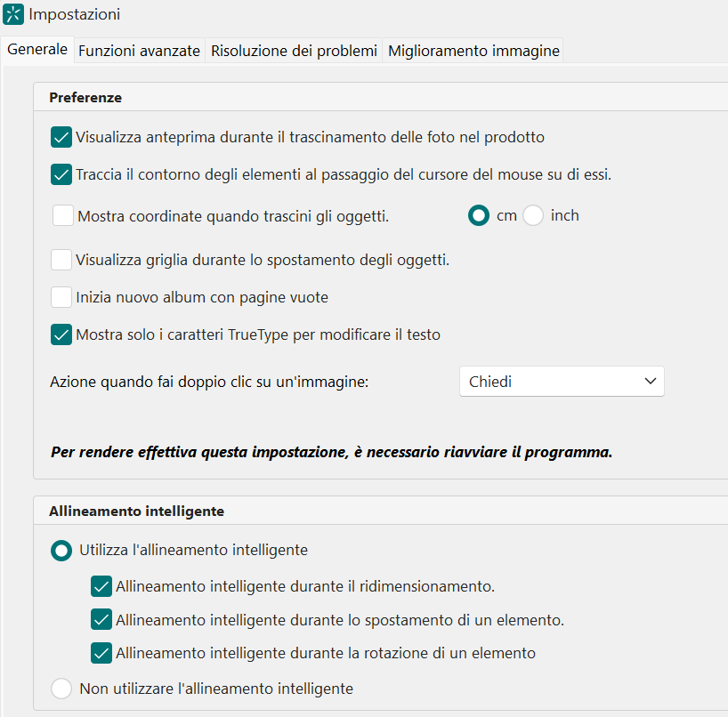Select 'Utilizza l'allineamento intelligente'
This screenshot has height=717, width=728.
click(x=61, y=550)
